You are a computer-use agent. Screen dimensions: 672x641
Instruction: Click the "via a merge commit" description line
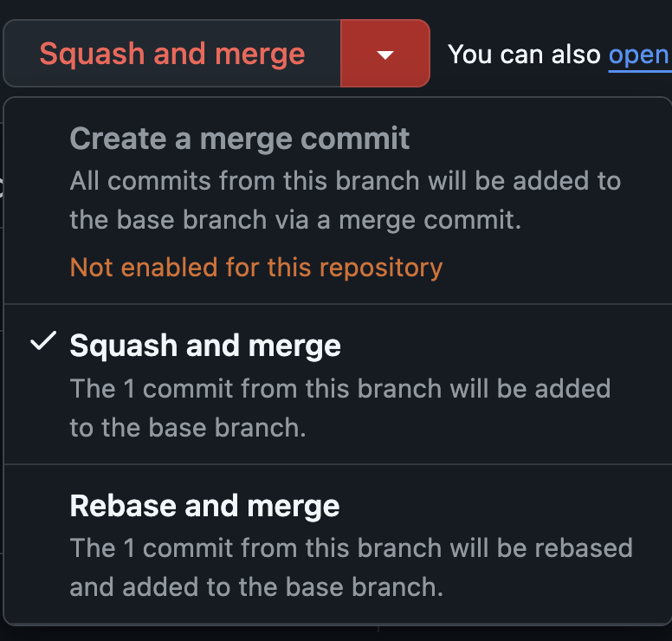(295, 220)
